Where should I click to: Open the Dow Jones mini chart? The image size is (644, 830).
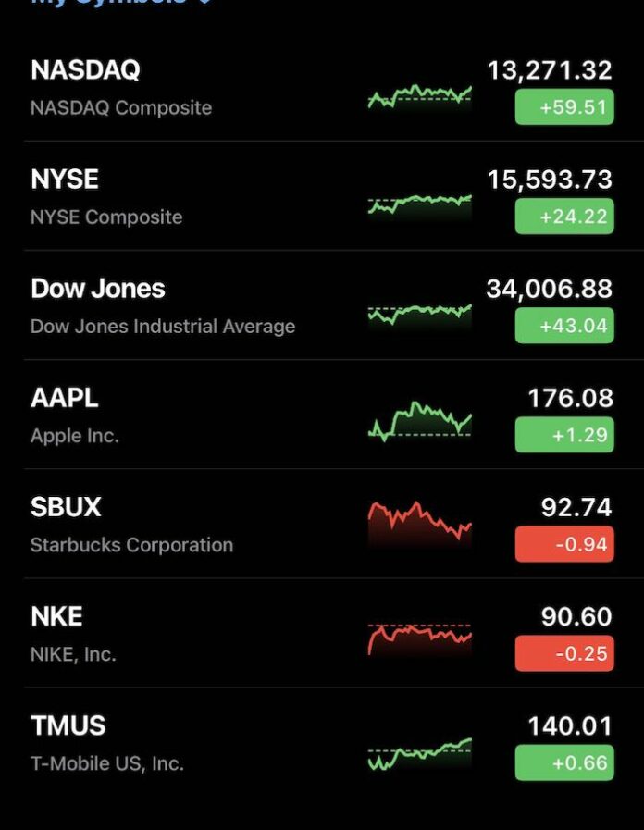(419, 315)
